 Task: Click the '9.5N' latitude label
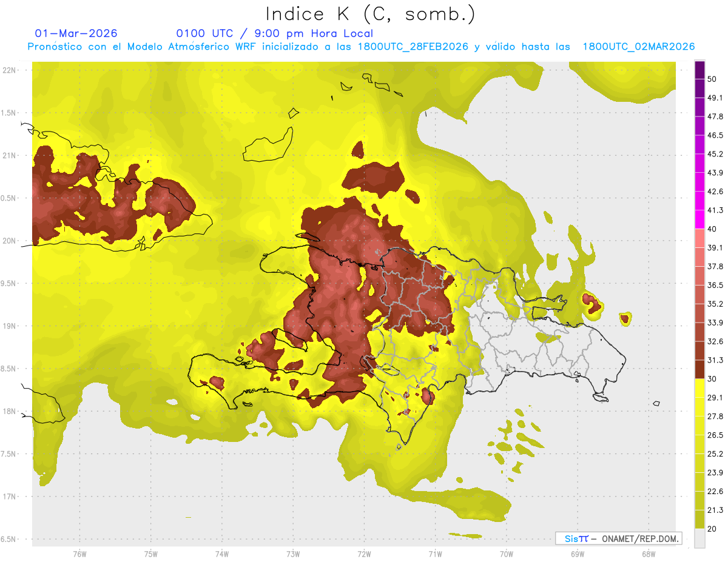pyautogui.click(x=8, y=283)
